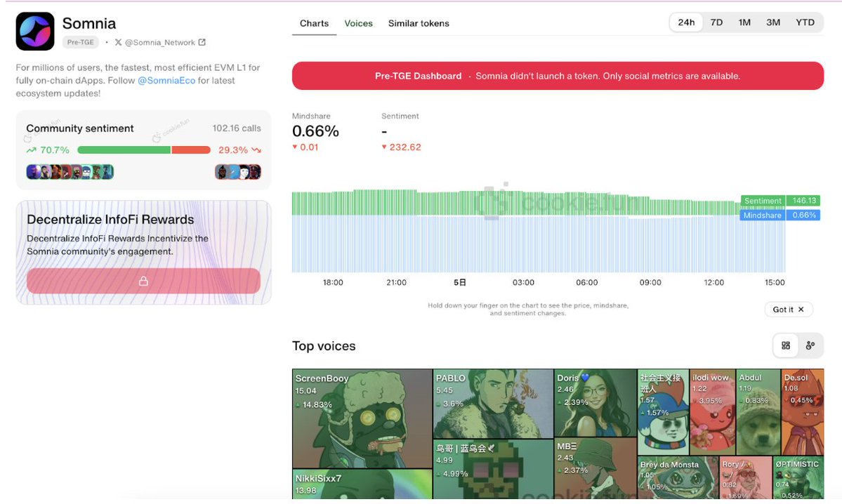This screenshot has width=842, height=504.
Task: Click the bearish callers avatar group
Action: (238, 172)
